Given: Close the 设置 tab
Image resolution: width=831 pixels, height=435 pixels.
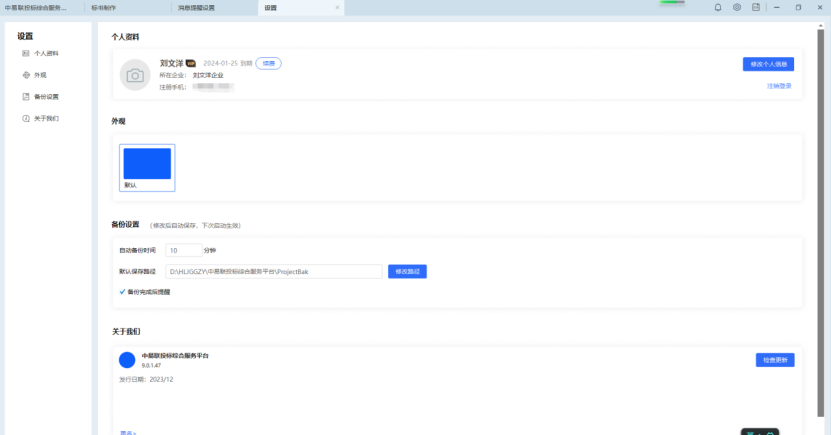Looking at the screenshot, I should tap(337, 7).
